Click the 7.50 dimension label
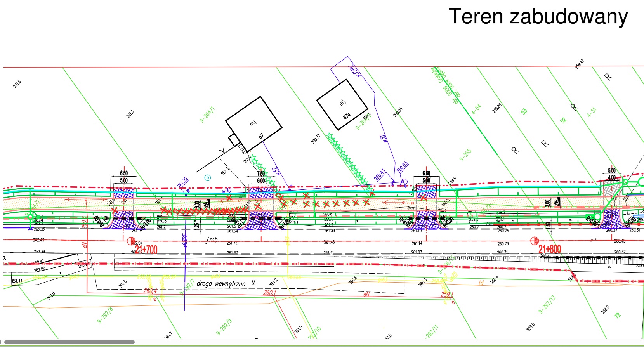644x347 pixels. (261, 173)
